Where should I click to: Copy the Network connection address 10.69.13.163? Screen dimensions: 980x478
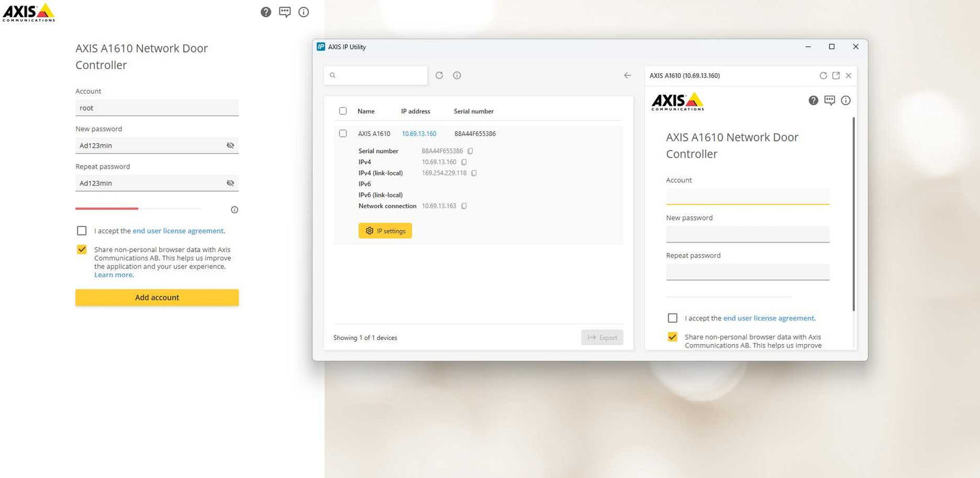click(464, 206)
